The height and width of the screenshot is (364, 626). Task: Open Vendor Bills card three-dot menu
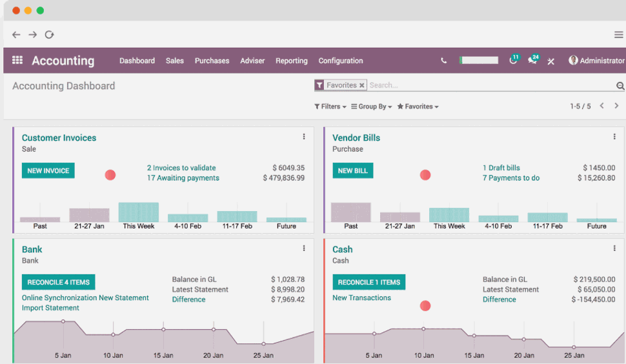614,137
